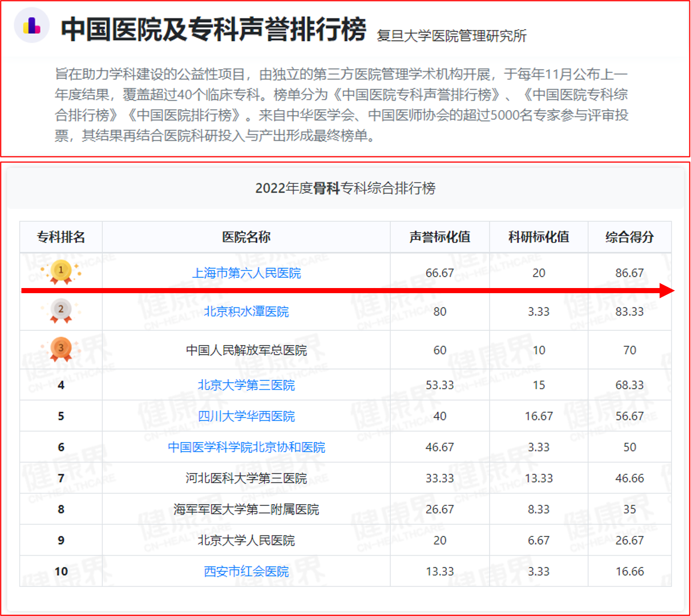Open 西安市红会医院 hospital link
The height and width of the screenshot is (616, 691).
coord(247,572)
